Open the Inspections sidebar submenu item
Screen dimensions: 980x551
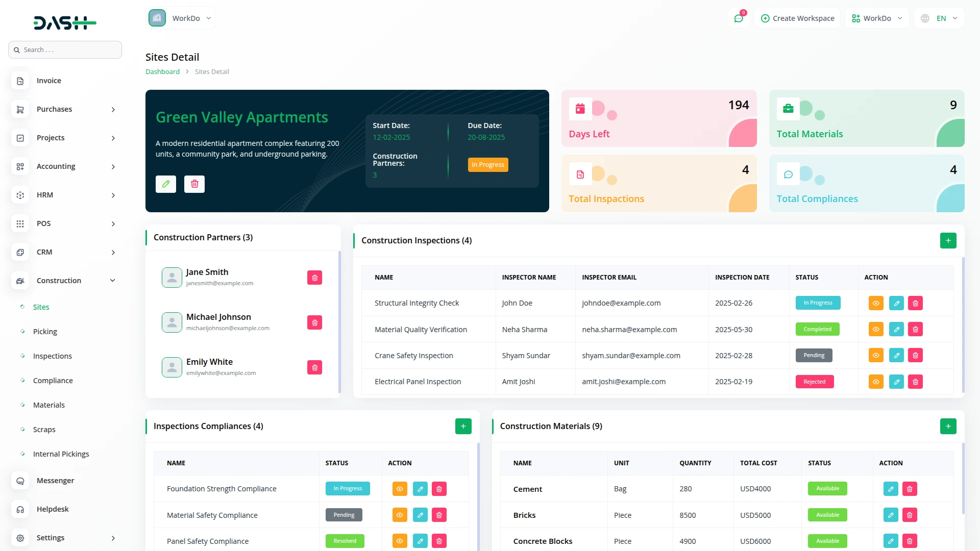[52, 356]
